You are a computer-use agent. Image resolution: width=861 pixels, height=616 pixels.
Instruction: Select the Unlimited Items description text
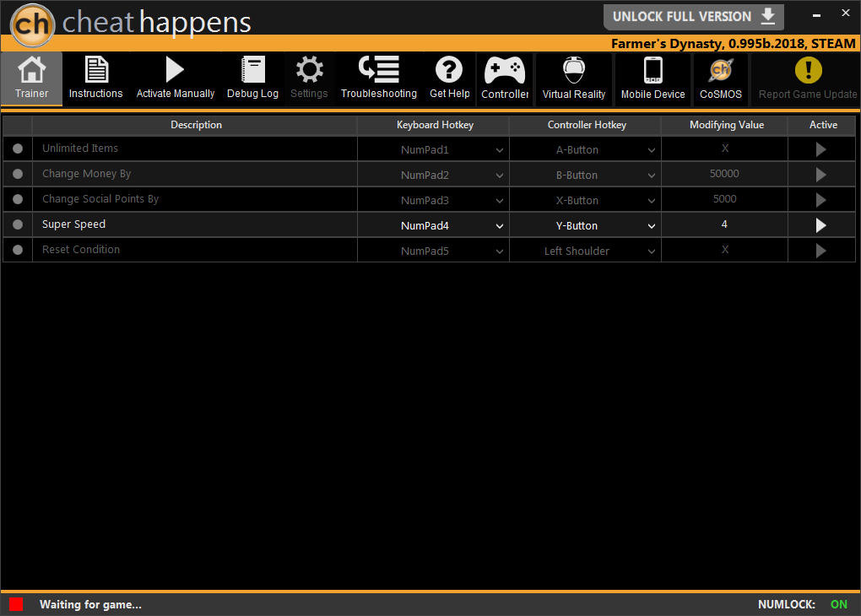(x=79, y=149)
